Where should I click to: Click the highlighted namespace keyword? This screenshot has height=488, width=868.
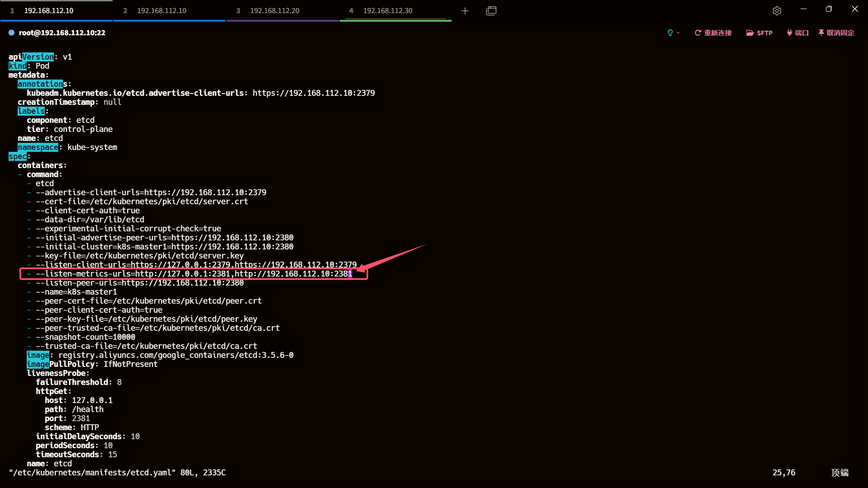(38, 147)
